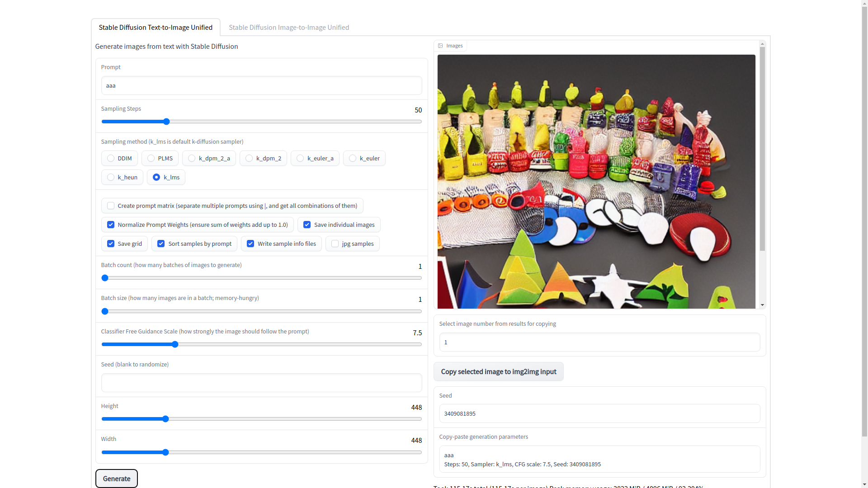
Task: Focus the blank Seed input box
Action: (261, 383)
